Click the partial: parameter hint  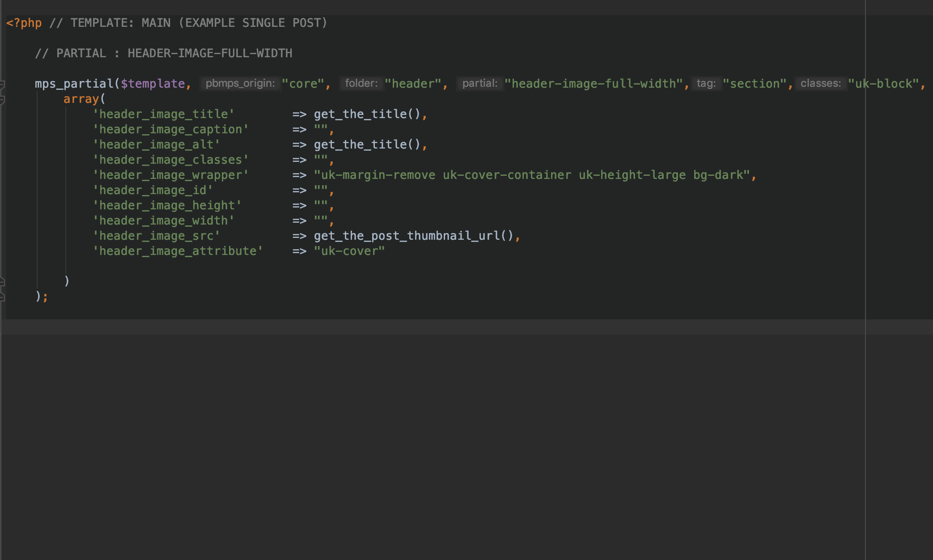coord(480,84)
